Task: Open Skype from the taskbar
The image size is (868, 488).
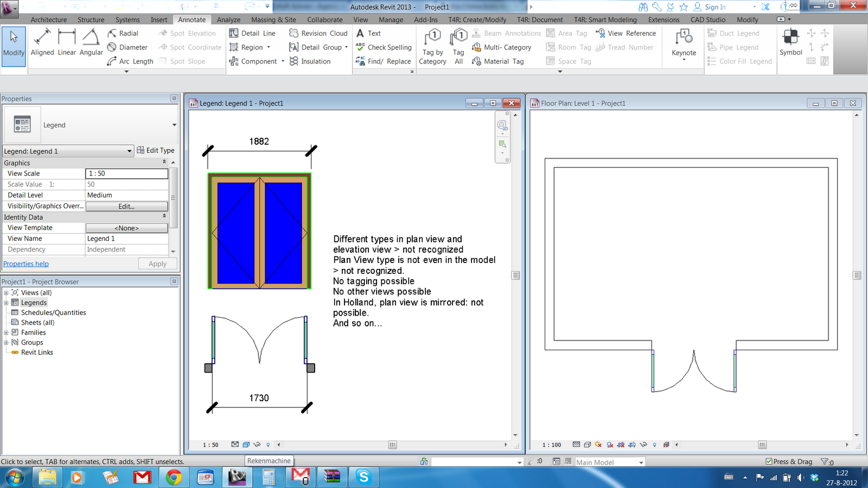Action: point(363,477)
